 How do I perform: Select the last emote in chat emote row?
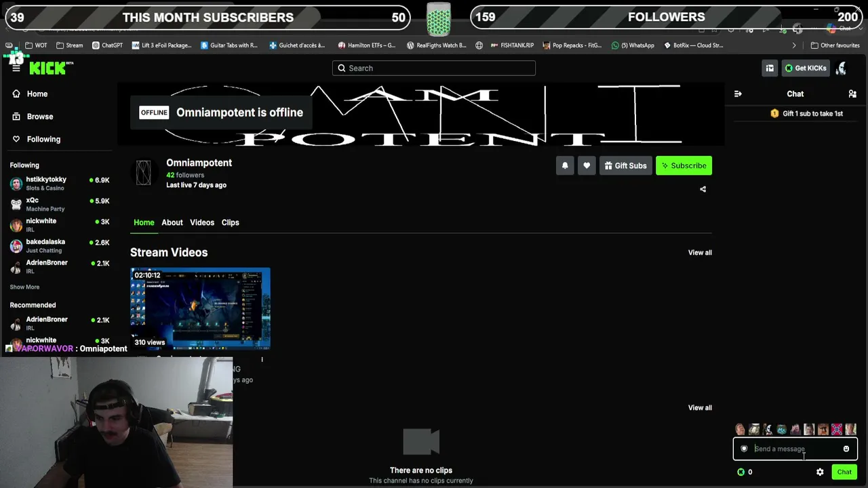(850, 429)
